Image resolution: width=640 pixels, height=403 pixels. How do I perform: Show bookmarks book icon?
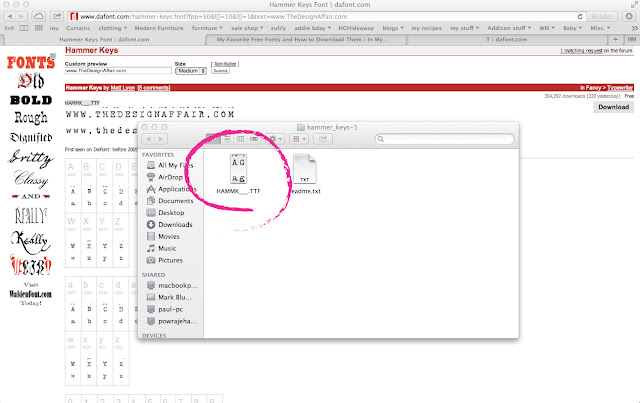point(24,28)
